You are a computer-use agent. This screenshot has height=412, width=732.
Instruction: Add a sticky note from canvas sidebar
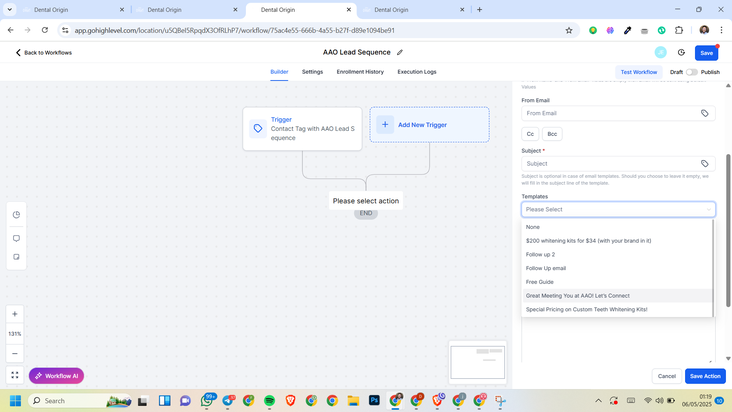click(16, 257)
